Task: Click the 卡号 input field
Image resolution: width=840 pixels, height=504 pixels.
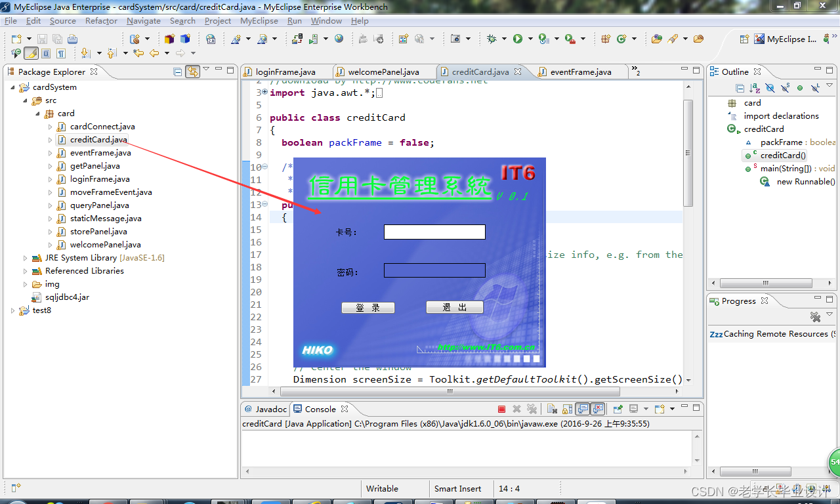Action: tap(434, 232)
